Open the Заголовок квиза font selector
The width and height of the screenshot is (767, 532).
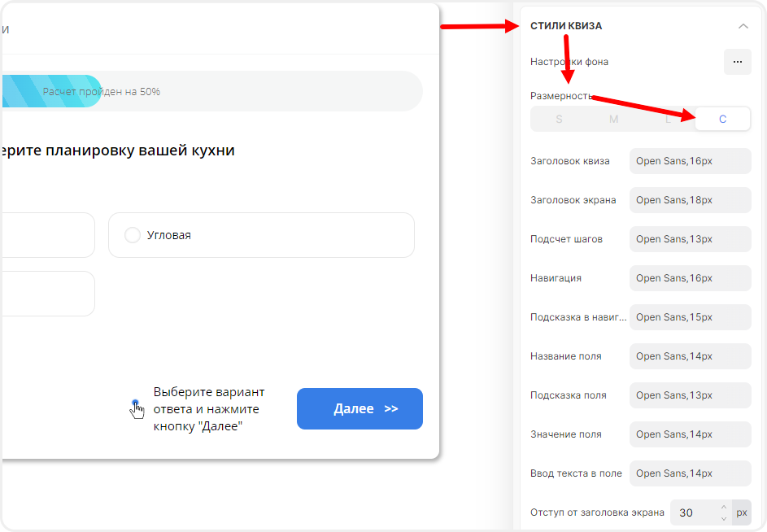tap(690, 161)
